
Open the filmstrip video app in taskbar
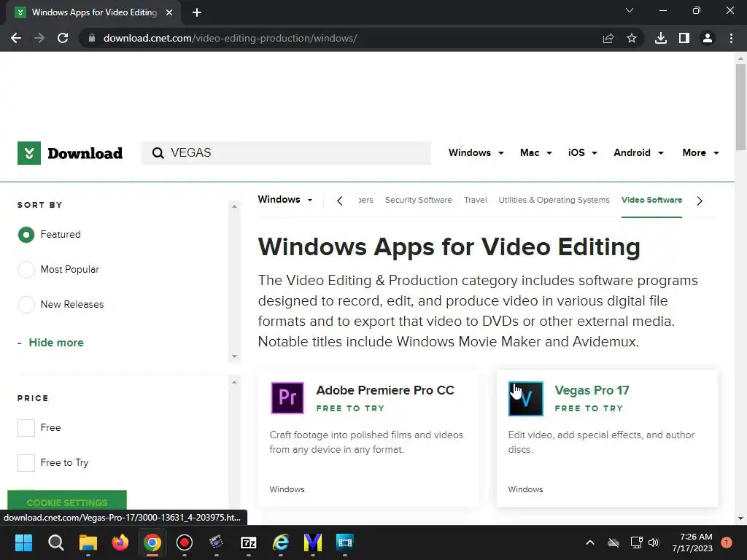(x=345, y=542)
